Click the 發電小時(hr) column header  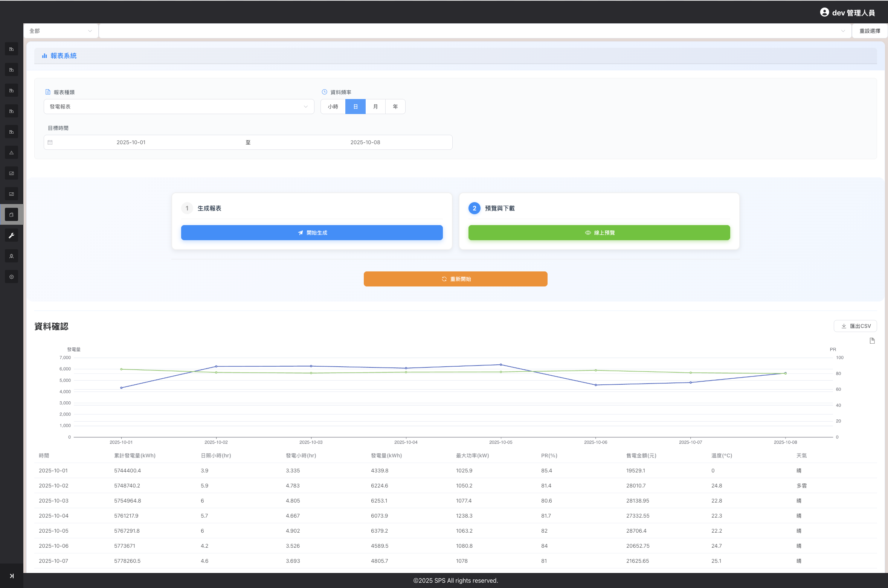(301, 455)
